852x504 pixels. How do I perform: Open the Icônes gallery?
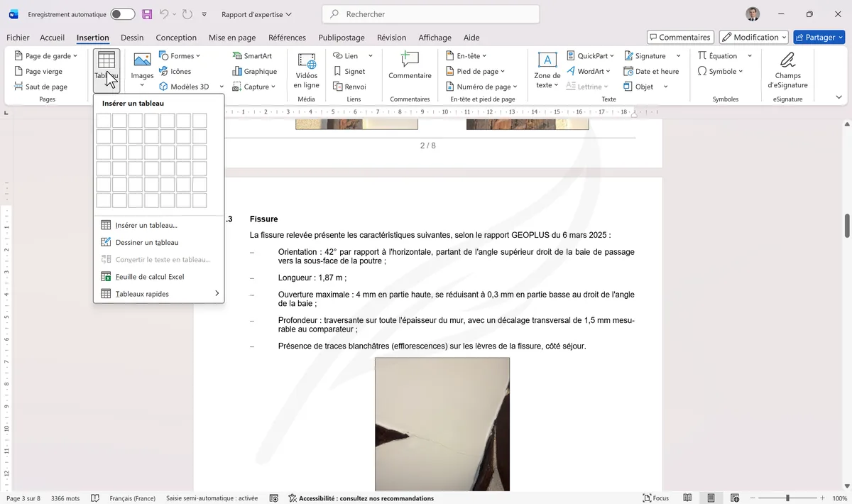coord(180,71)
